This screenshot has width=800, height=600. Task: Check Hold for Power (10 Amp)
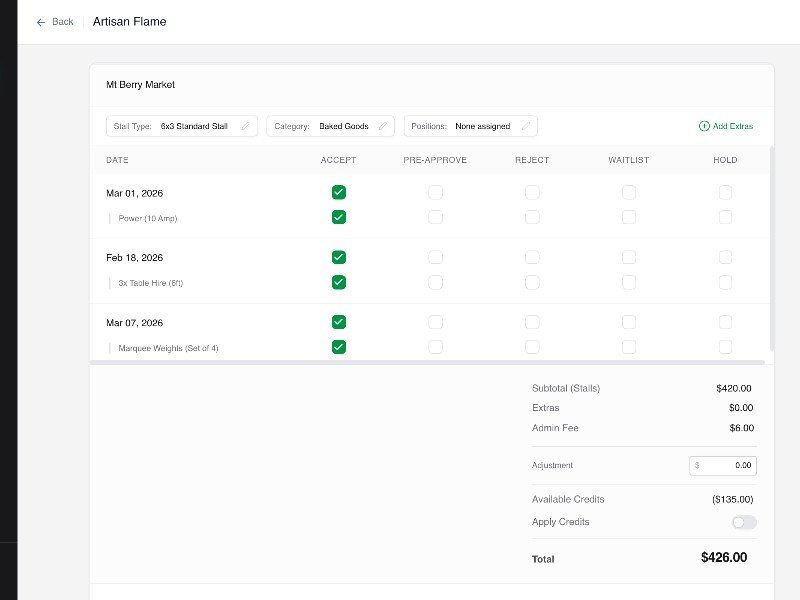tap(725, 217)
